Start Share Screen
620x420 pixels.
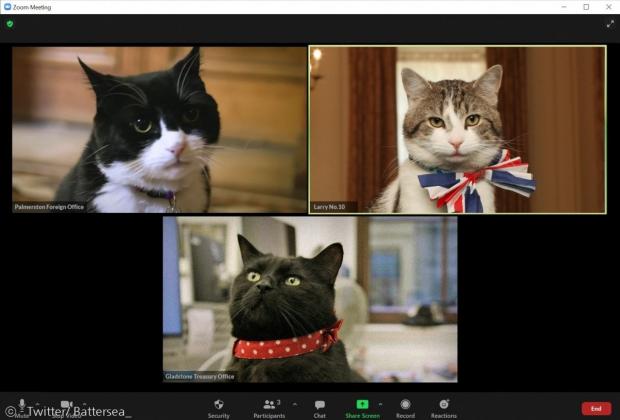click(362, 409)
